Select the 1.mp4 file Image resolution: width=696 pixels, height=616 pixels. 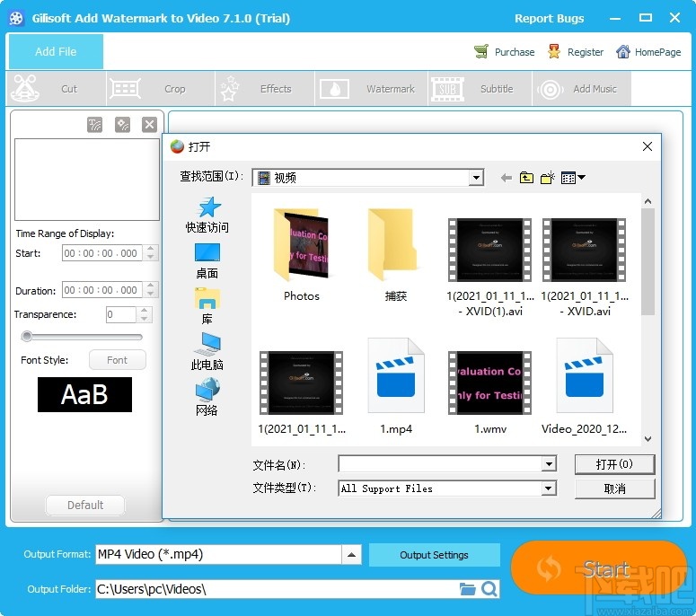395,386
